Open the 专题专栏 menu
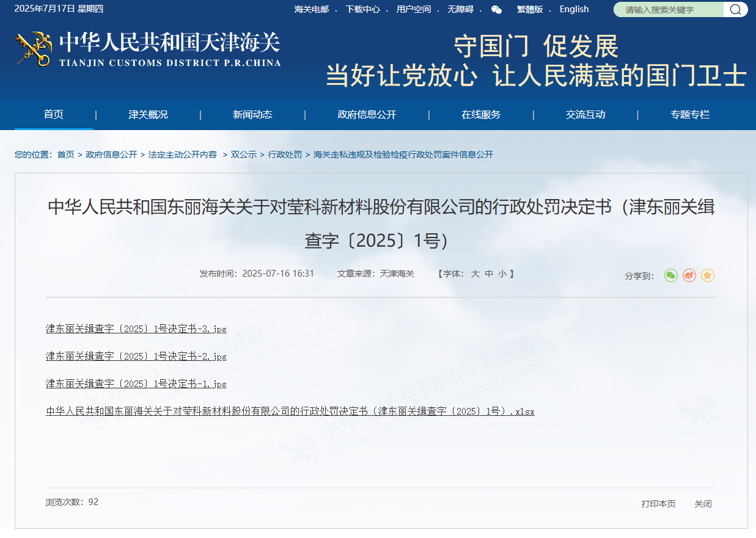756x538 pixels. pyautogui.click(x=690, y=114)
